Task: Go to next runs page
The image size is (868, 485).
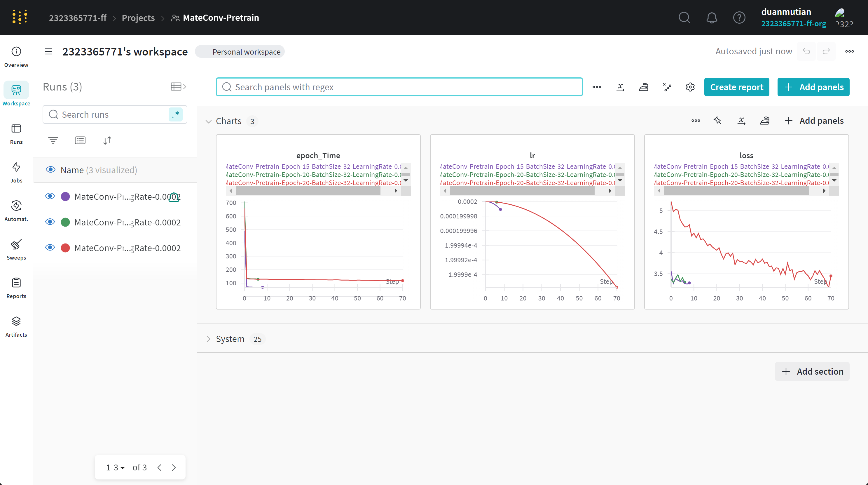Action: click(174, 467)
